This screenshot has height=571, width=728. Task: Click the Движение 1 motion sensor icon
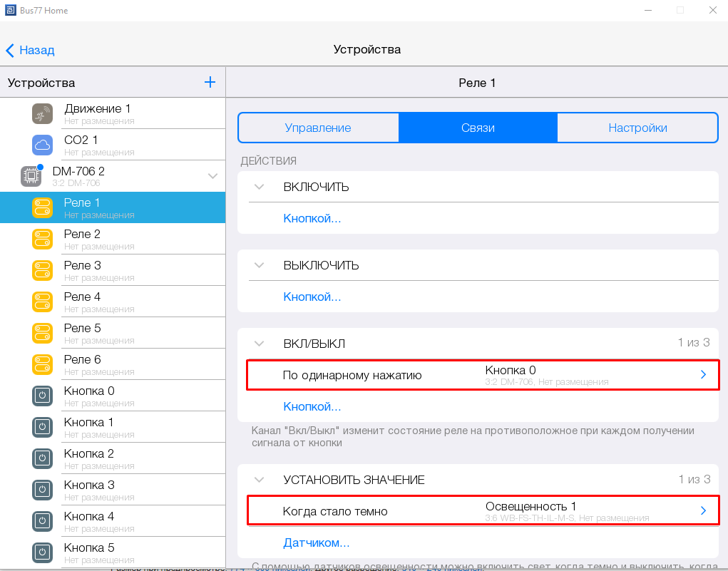click(x=43, y=114)
